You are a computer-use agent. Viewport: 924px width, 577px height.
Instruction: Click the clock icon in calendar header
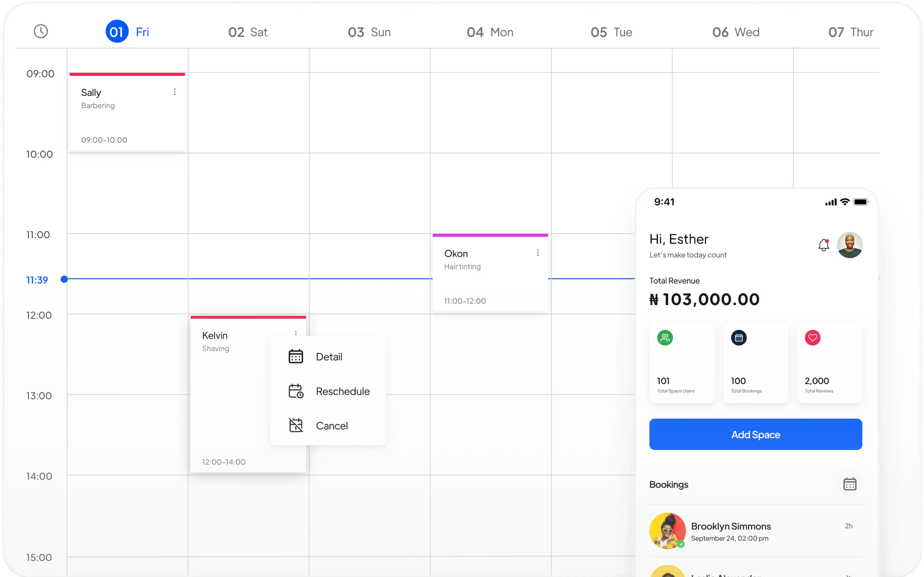[x=41, y=31]
